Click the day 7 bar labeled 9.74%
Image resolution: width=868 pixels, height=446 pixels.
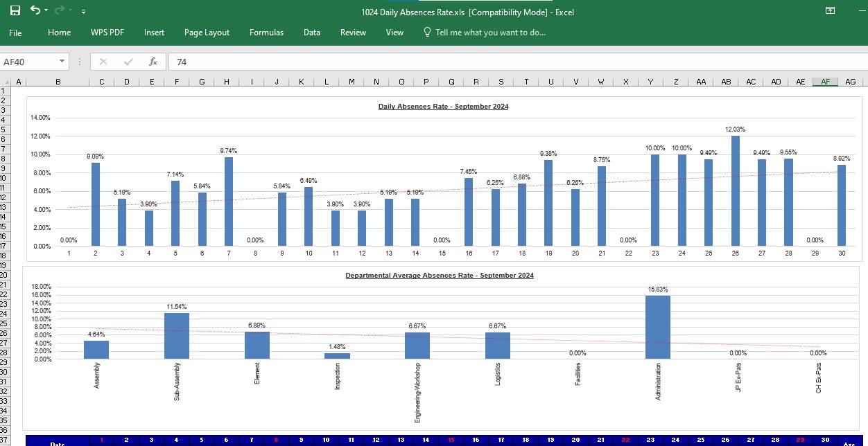click(228, 202)
